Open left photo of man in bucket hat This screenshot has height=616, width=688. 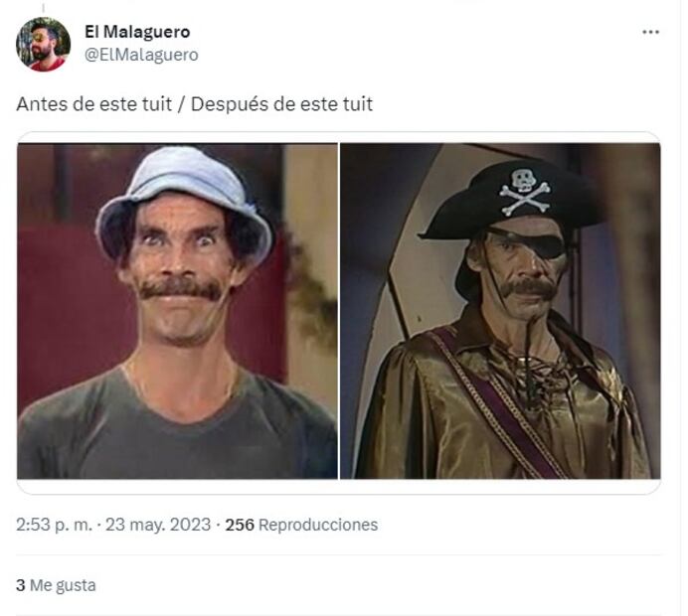coord(177,311)
